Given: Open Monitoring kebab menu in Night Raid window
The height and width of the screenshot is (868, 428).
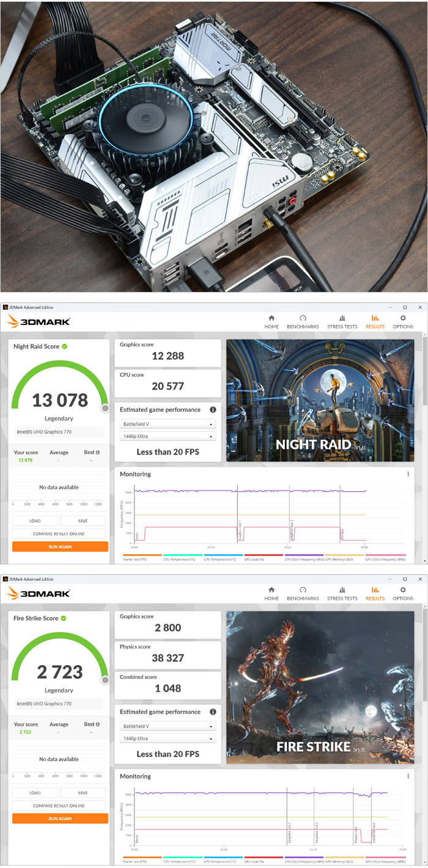Looking at the screenshot, I should [408, 474].
